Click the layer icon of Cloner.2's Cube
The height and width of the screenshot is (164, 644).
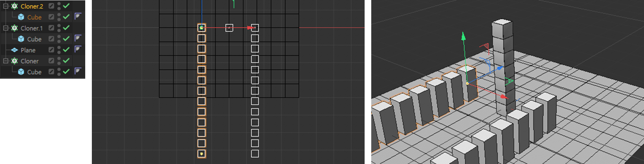51,17
